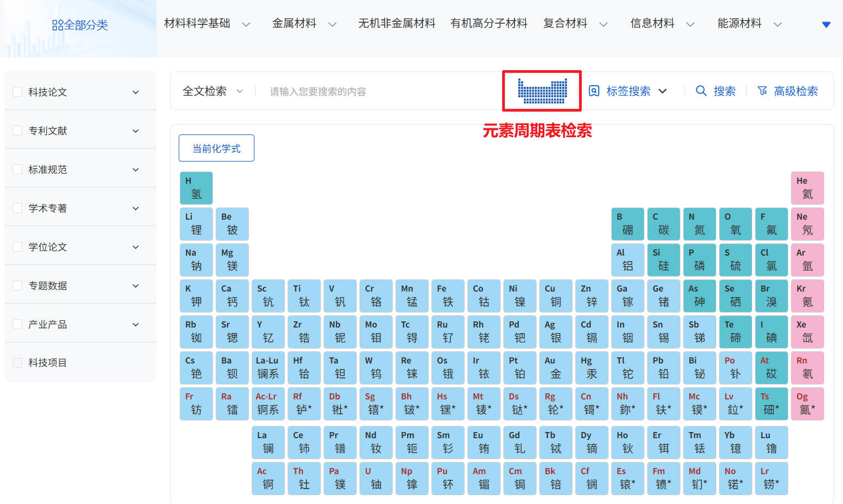Image resolution: width=843 pixels, height=504 pixels.
Task: Select the 无机非金属材料 menu item
Action: [x=396, y=23]
